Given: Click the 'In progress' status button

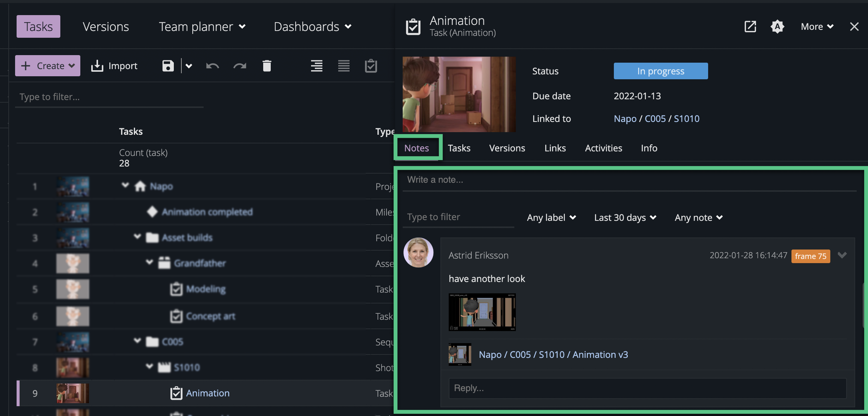Looking at the screenshot, I should [660, 71].
